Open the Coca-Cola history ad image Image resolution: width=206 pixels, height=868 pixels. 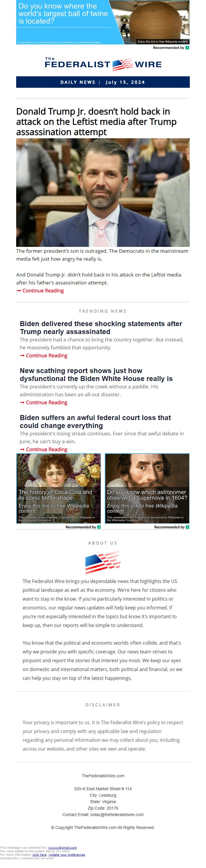(59, 488)
